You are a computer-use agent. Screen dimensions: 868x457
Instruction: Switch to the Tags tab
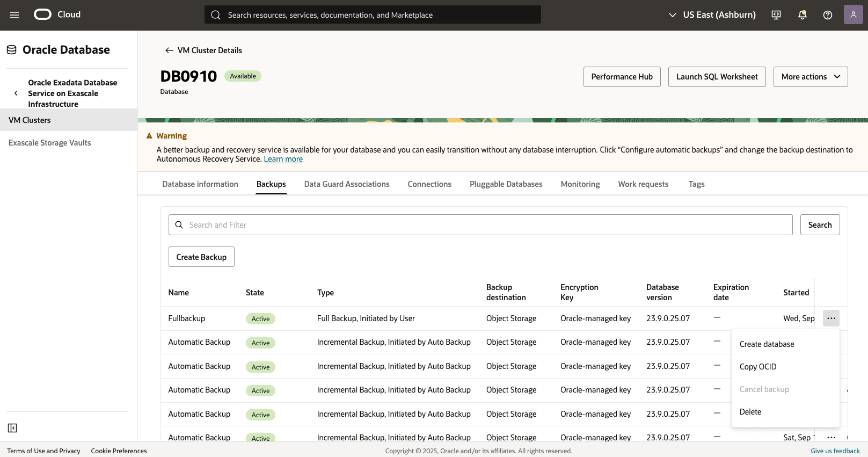click(697, 184)
